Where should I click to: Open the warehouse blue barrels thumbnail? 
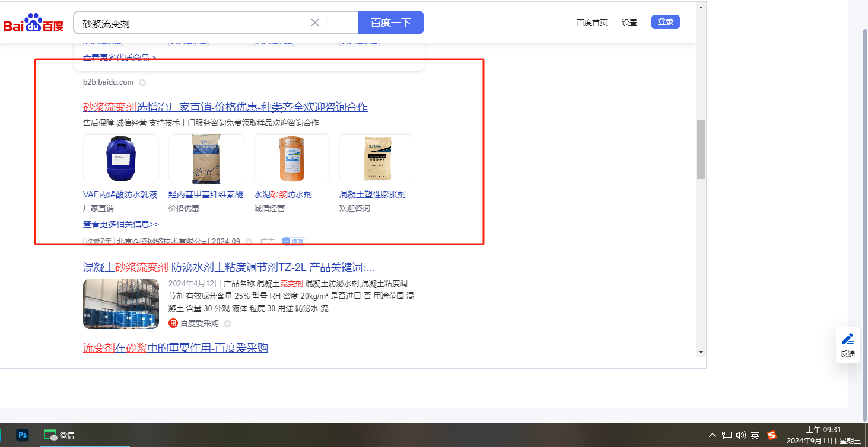(121, 304)
